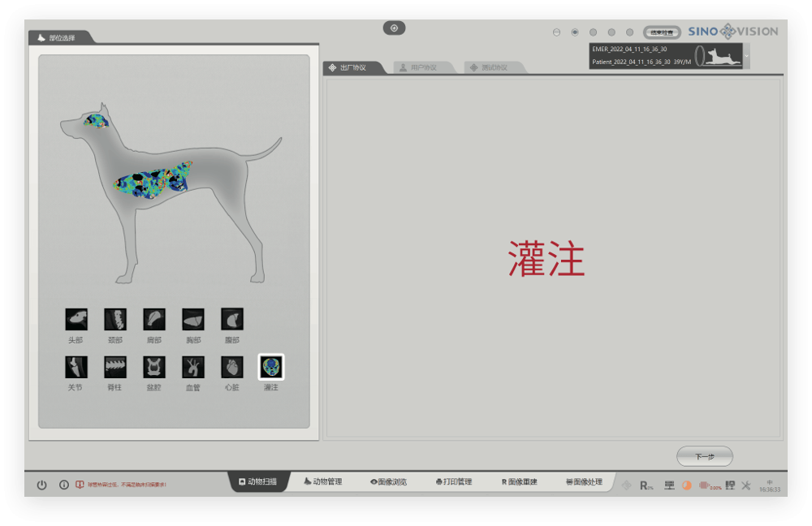Select the 心脏 (heart) region icon
The image size is (812, 526).
pyautogui.click(x=232, y=367)
